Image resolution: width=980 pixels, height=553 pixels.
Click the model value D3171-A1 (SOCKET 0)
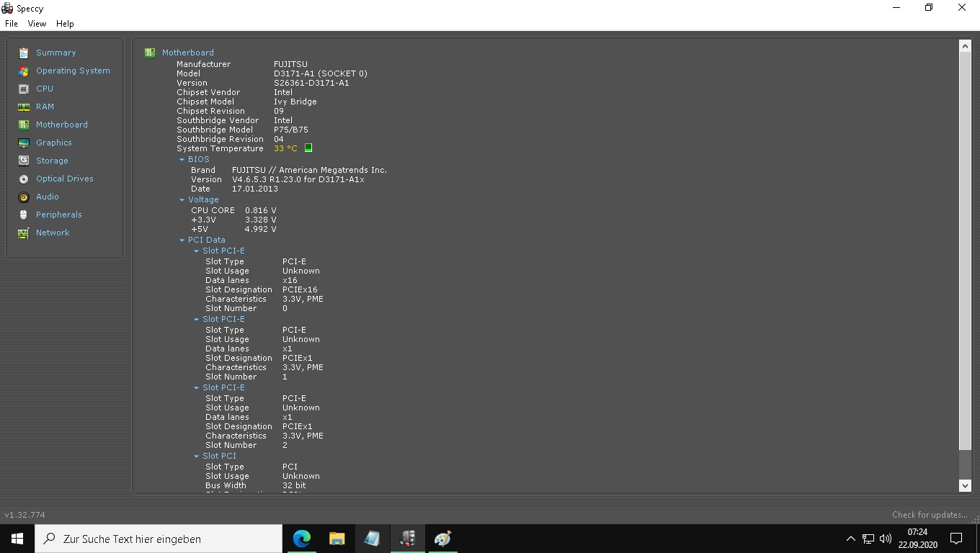click(321, 73)
